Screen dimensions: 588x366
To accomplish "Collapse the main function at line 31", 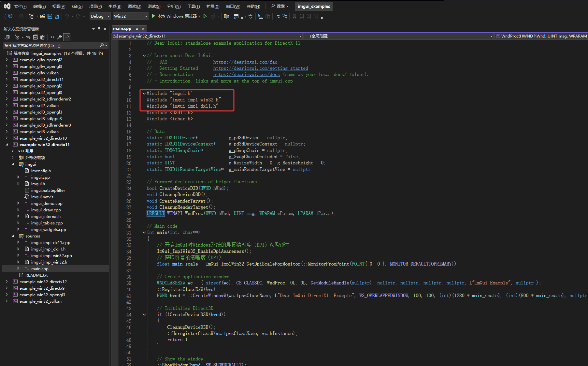I will pos(144,232).
